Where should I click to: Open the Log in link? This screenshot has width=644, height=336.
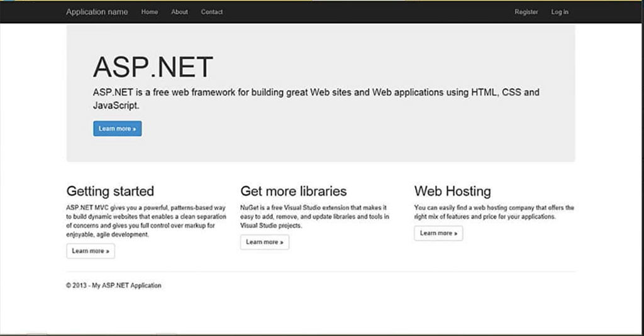click(560, 12)
